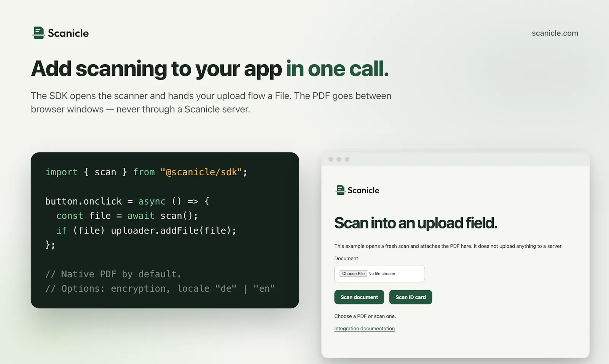609x364 pixels.
Task: Click the "Choose a PDF or scan one." status text
Action: pyautogui.click(x=365, y=316)
